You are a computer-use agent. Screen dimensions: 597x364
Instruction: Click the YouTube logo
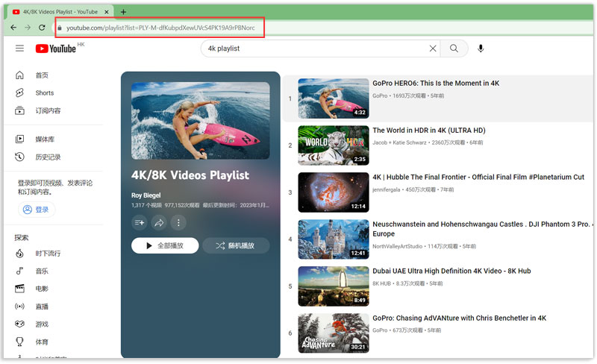[56, 48]
